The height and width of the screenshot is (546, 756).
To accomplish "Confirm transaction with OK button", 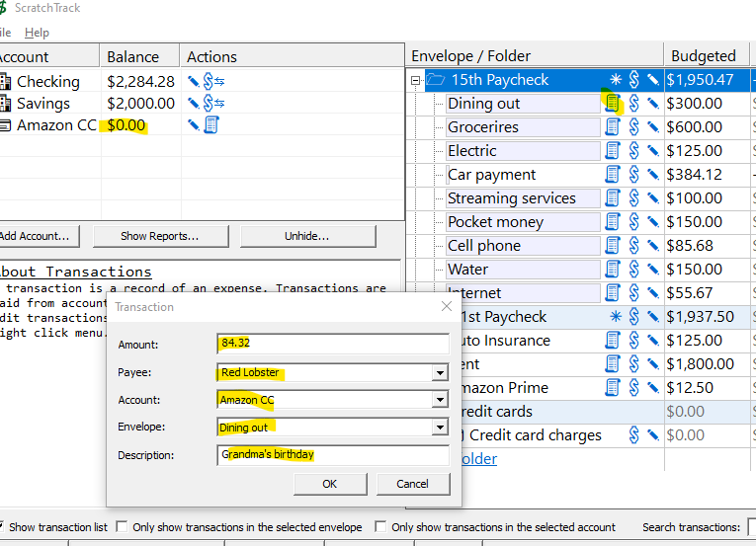I will point(330,484).
